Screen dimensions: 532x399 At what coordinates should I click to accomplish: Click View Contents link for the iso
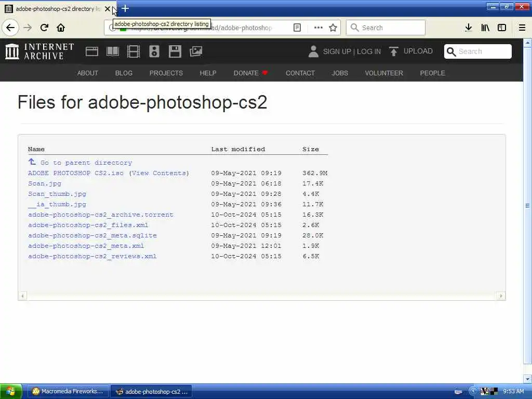click(159, 173)
